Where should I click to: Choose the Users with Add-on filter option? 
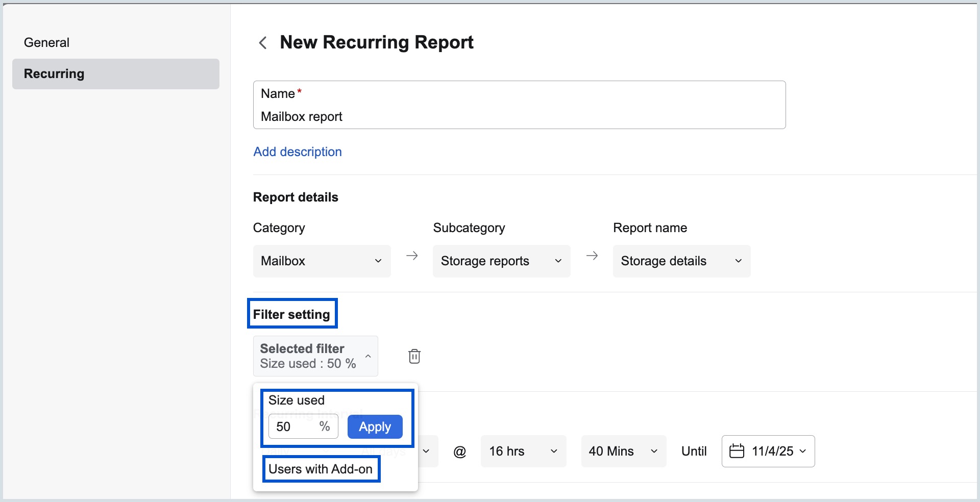coord(321,469)
